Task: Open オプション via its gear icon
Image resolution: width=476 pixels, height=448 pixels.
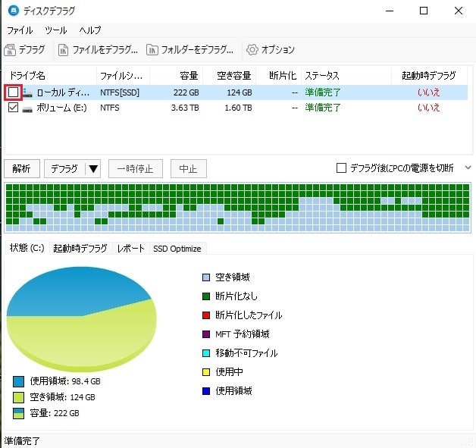Action: coord(252,50)
